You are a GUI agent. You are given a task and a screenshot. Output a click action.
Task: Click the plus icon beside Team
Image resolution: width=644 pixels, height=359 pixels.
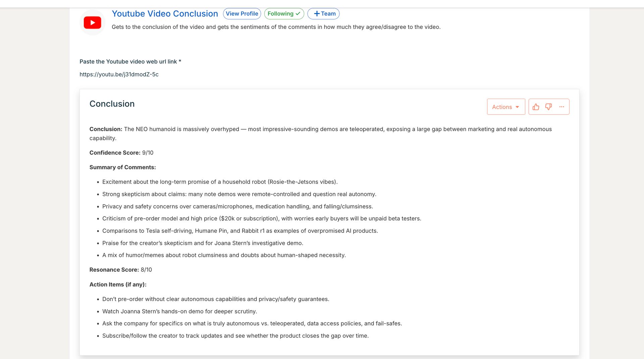[316, 14]
